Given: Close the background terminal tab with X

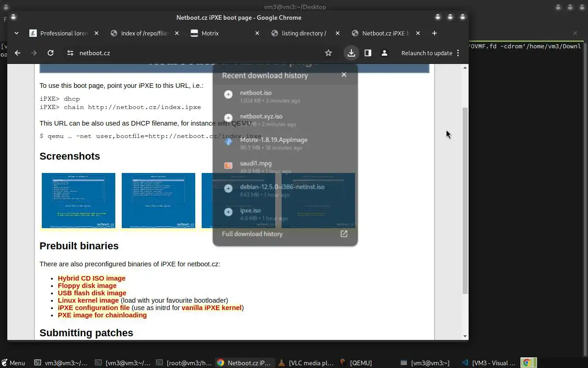Looking at the screenshot, I should tap(575, 33).
